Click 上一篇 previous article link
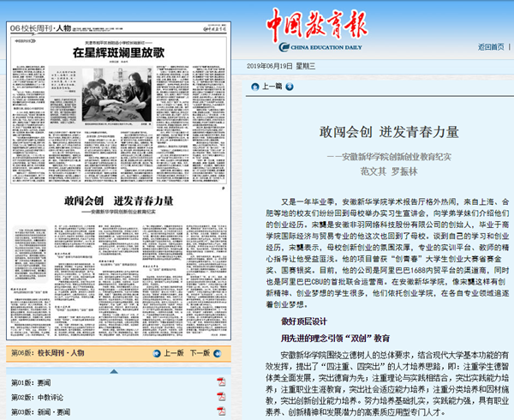Image resolution: width=514 pixels, height=420 pixels. click(272, 87)
